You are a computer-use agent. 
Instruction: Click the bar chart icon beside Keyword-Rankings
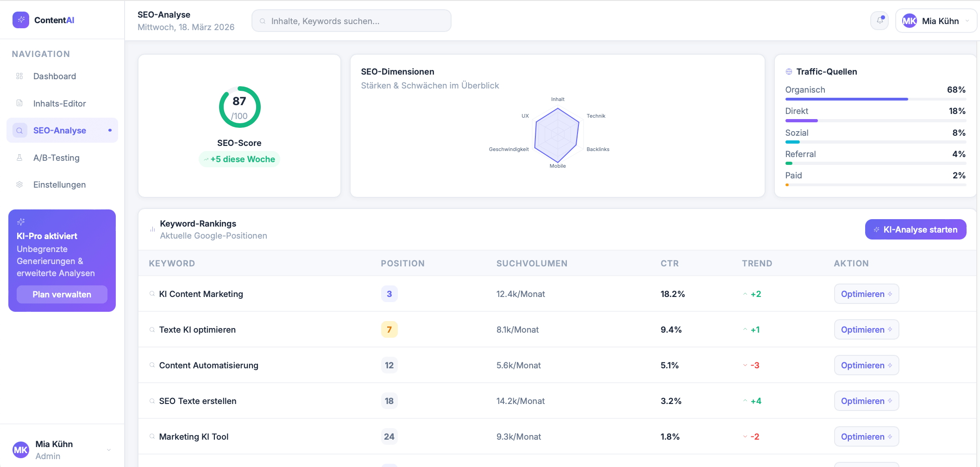click(152, 229)
